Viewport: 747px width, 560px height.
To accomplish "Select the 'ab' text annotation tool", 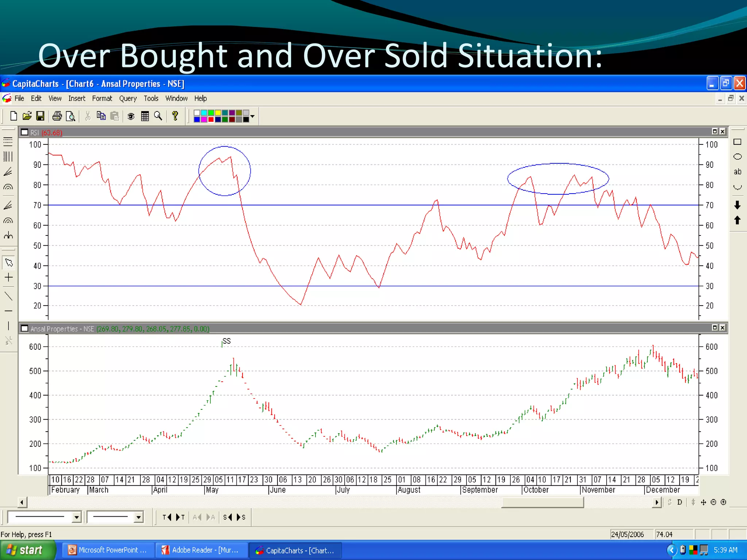I will click(737, 172).
